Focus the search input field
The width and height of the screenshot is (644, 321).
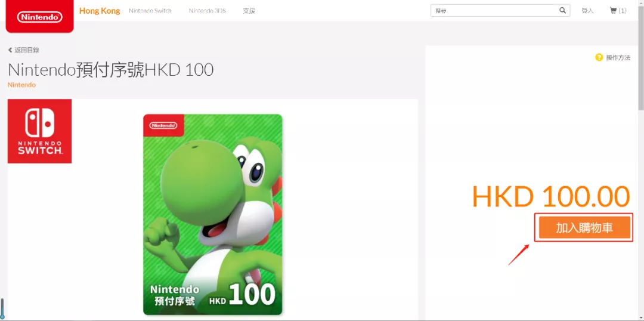[495, 11]
